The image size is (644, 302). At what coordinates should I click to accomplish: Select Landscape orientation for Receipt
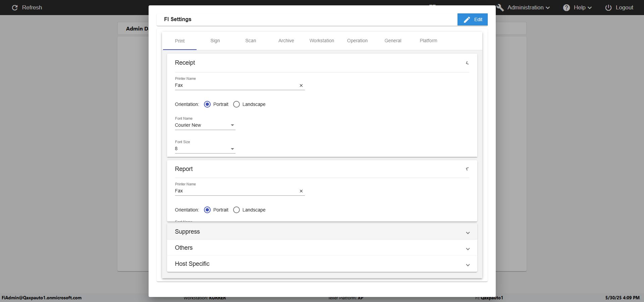(x=236, y=104)
